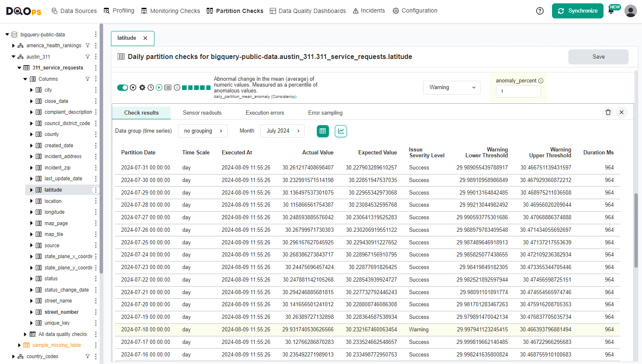Collapse the austin_311 schema
This screenshot has height=364, width=642.
(x=13, y=56)
